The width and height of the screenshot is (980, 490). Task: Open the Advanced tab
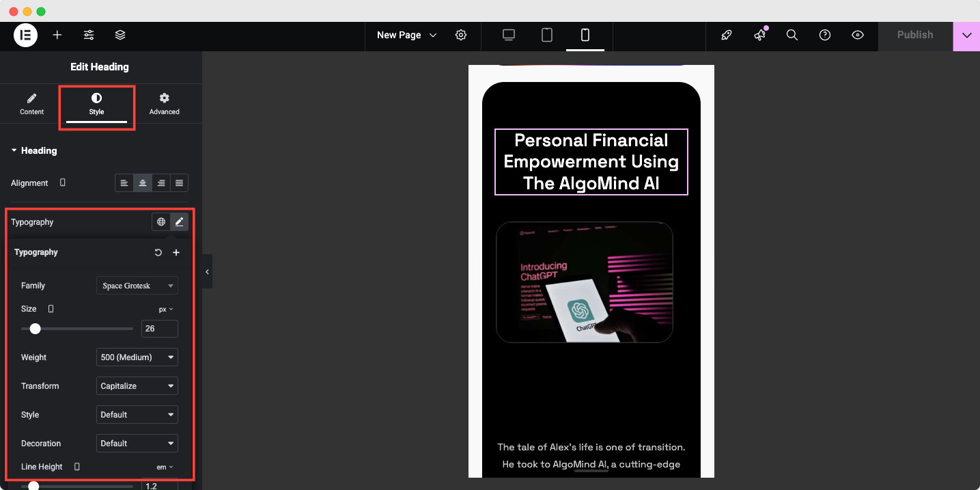pyautogui.click(x=164, y=103)
